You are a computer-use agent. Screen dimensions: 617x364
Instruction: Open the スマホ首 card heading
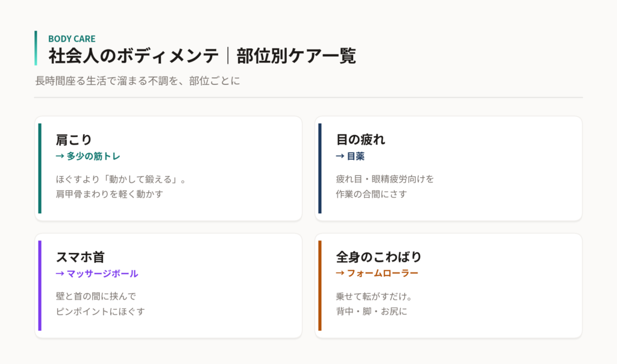point(80,257)
